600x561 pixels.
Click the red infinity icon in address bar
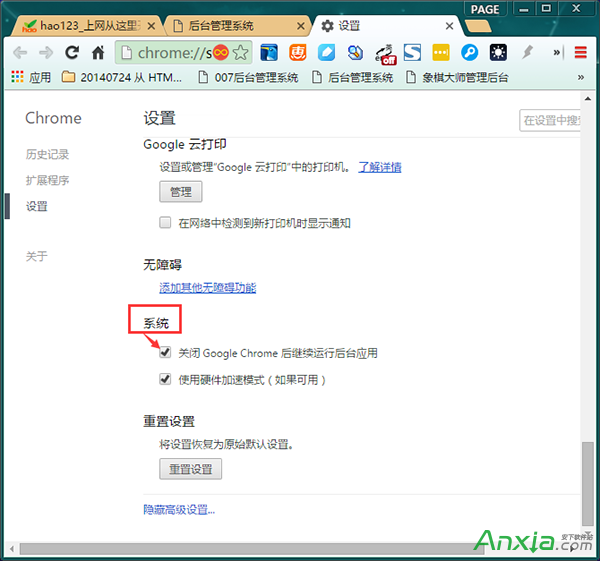pyautogui.click(x=221, y=52)
